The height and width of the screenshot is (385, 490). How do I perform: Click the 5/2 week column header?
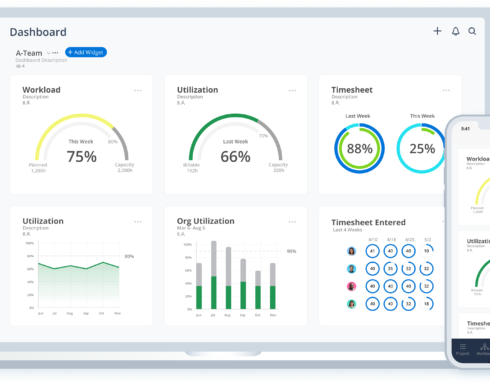coord(428,240)
